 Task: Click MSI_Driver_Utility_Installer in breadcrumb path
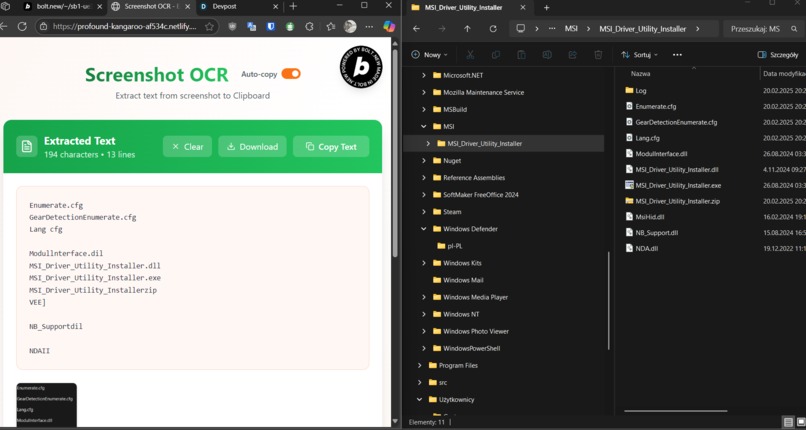tap(643, 29)
